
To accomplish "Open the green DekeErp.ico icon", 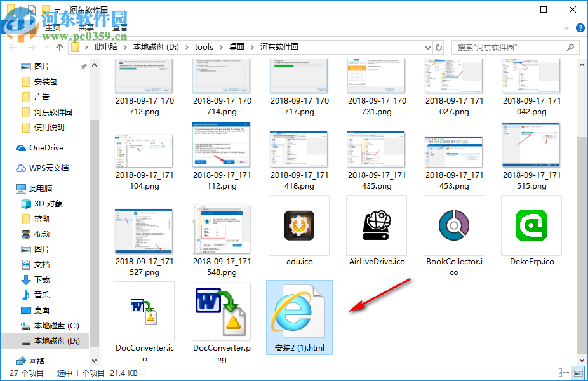I will pos(531,225).
